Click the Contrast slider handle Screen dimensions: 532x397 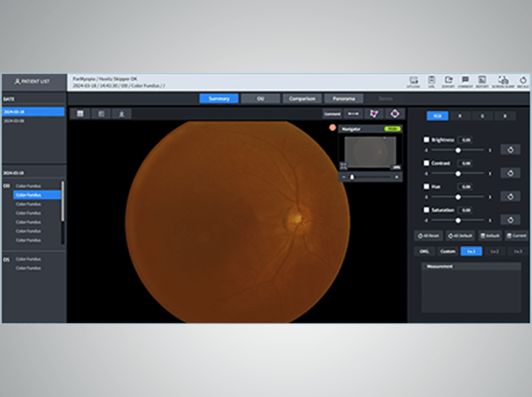point(458,174)
